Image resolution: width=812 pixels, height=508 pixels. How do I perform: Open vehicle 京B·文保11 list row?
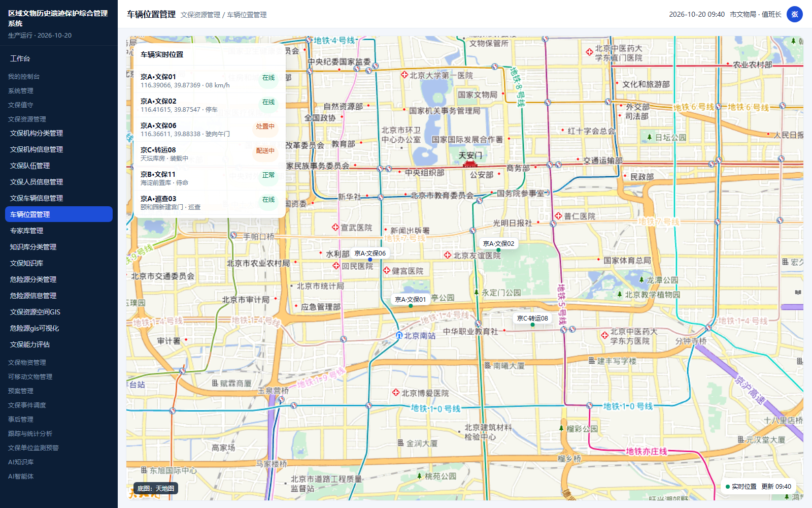[209, 178]
